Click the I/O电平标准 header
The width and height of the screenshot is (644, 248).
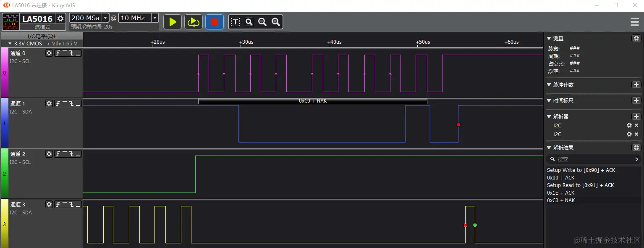click(42, 37)
